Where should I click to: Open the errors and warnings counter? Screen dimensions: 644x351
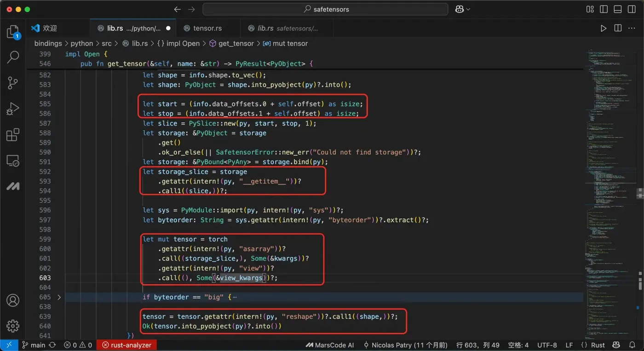[78, 345]
